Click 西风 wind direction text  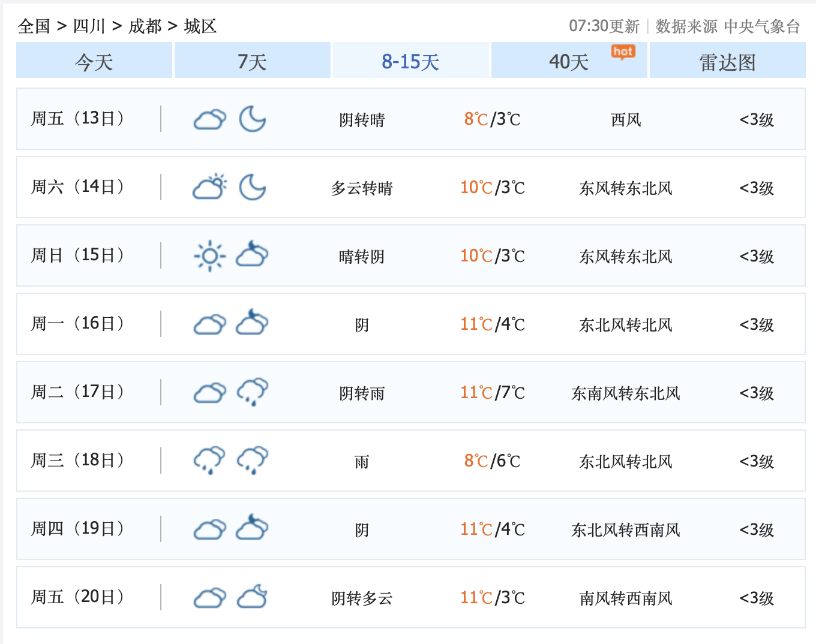tap(626, 120)
